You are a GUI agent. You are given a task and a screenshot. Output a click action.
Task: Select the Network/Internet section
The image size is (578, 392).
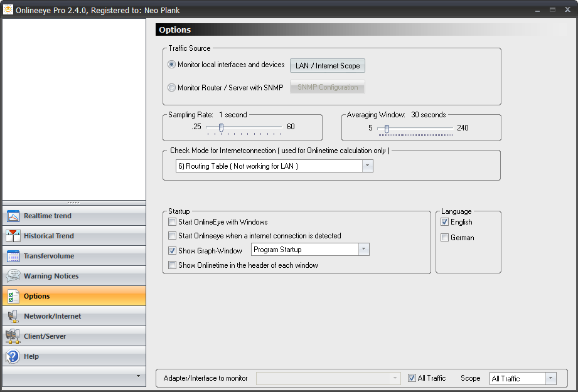(x=74, y=316)
